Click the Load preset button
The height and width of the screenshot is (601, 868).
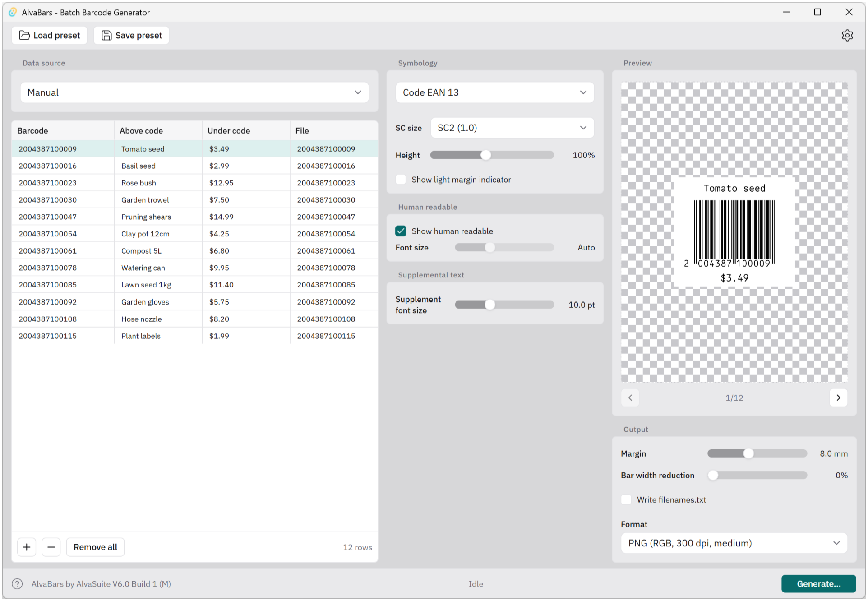[50, 36]
